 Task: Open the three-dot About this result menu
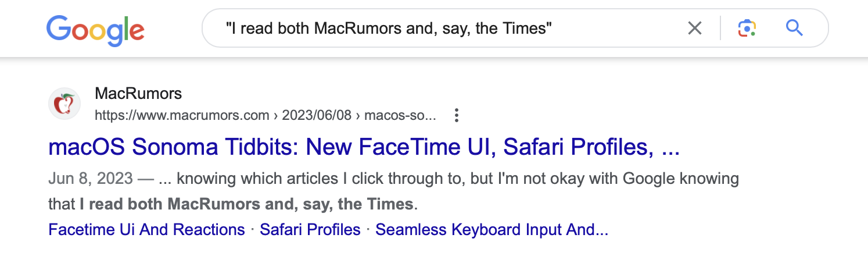(457, 115)
